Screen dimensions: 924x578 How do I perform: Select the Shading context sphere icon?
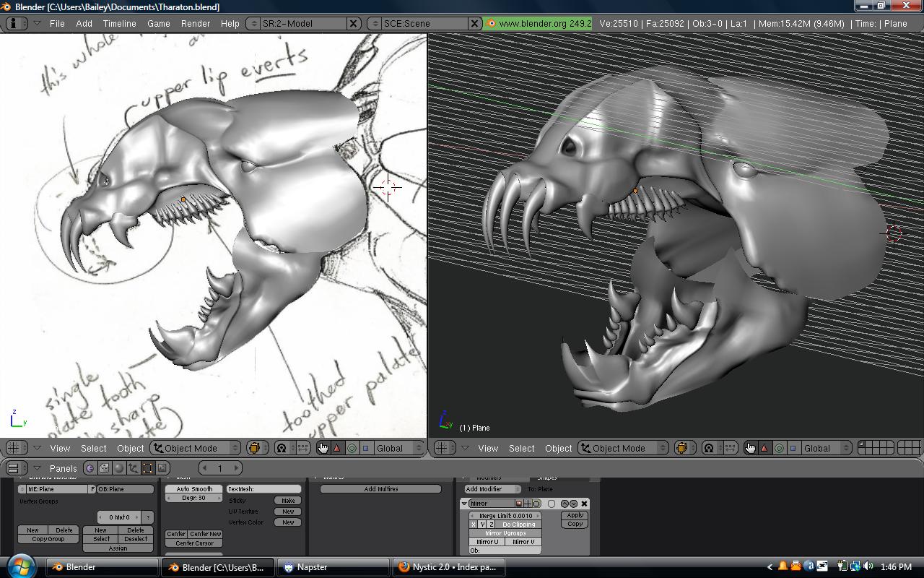[x=119, y=468]
